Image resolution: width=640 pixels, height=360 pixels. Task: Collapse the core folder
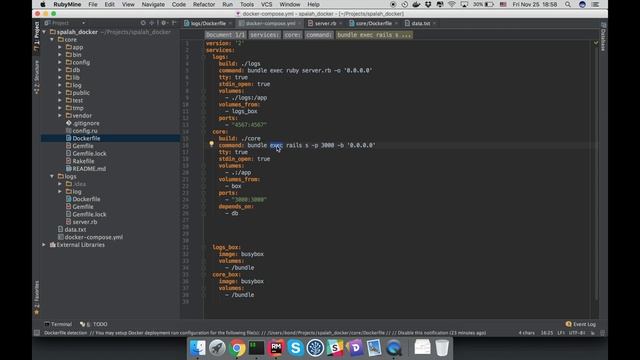point(52,40)
